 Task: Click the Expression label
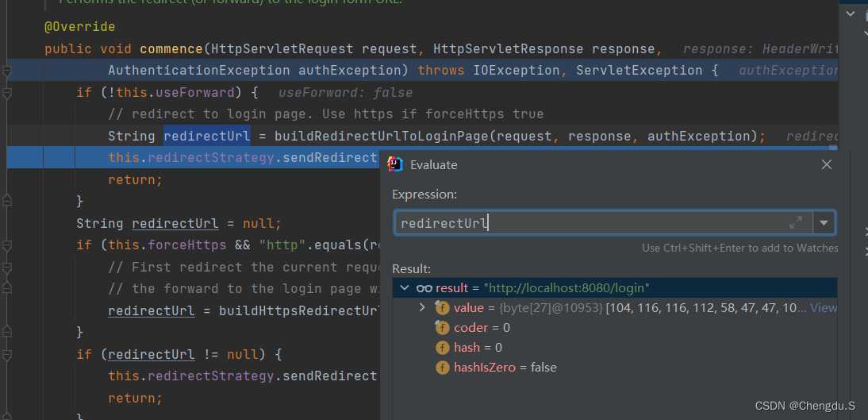(424, 195)
